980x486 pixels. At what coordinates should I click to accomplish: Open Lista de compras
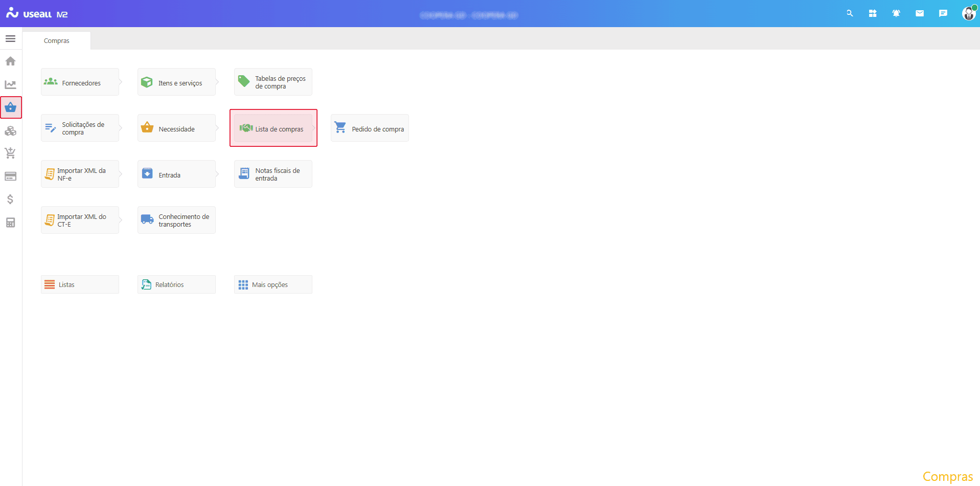point(274,128)
